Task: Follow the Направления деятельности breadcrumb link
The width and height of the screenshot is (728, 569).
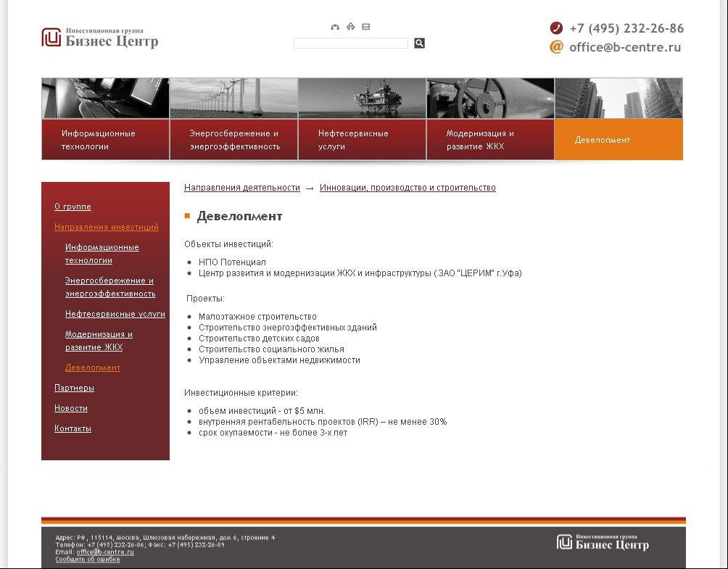Action: (241, 188)
